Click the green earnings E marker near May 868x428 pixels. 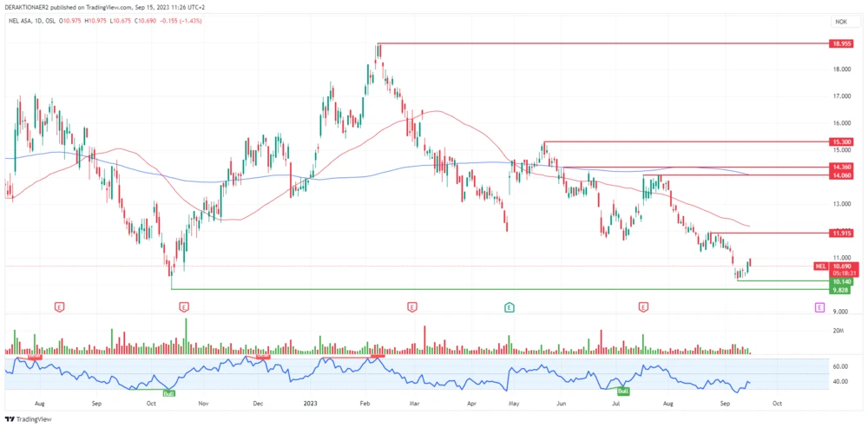[510, 307]
